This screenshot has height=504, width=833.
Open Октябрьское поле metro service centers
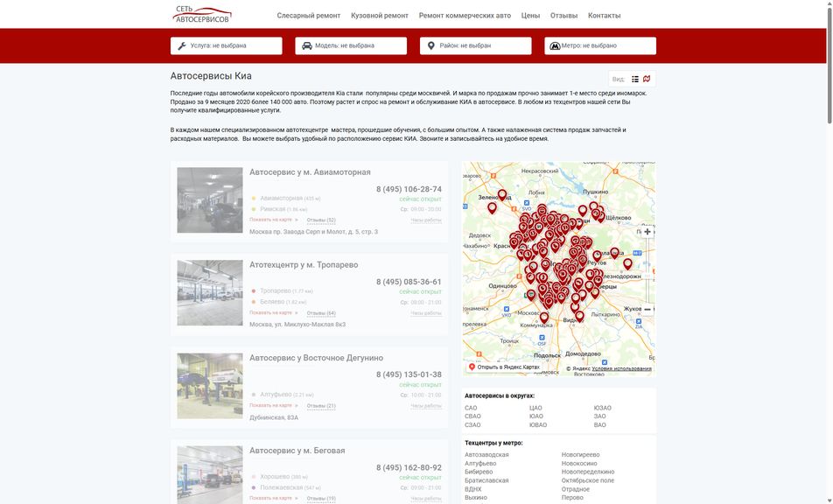click(x=588, y=480)
